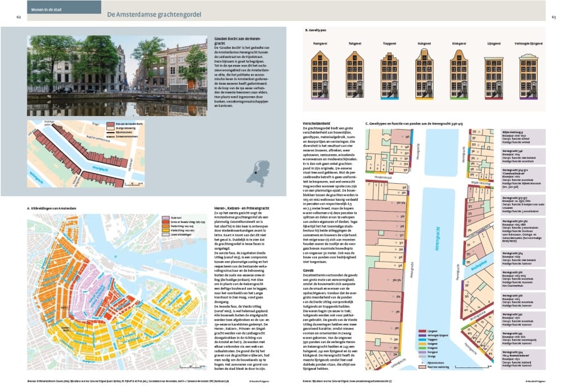
Task: Click page number 63
Action: (554, 16)
